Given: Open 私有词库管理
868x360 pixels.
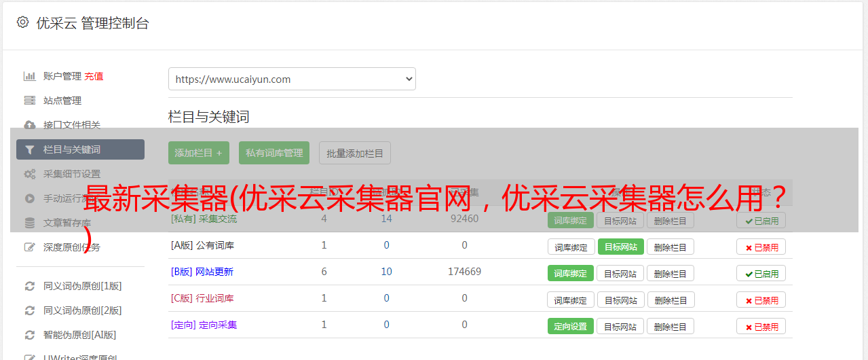Looking at the screenshot, I should click(x=274, y=153).
